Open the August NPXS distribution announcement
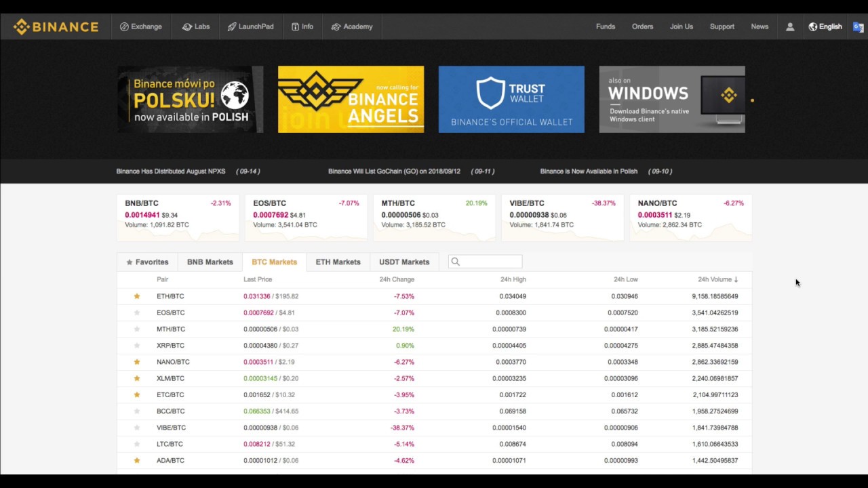The image size is (868, 488). [188, 171]
